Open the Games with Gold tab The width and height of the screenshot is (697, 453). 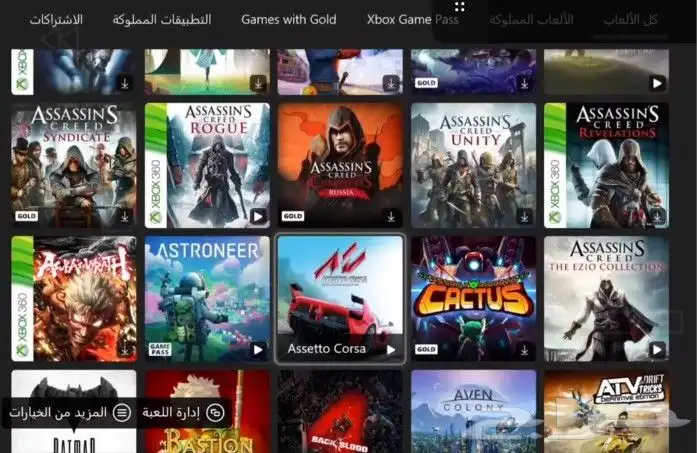coord(288,20)
